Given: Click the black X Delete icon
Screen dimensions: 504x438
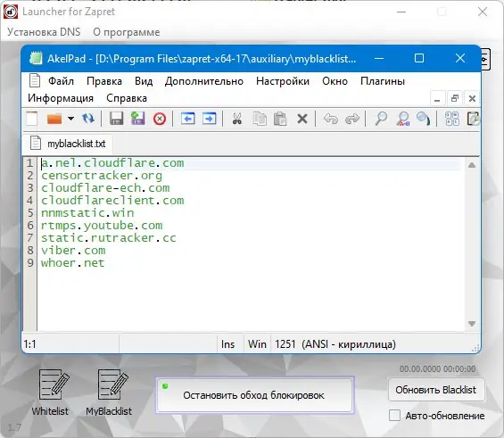Looking at the screenshot, I should click(x=302, y=119).
